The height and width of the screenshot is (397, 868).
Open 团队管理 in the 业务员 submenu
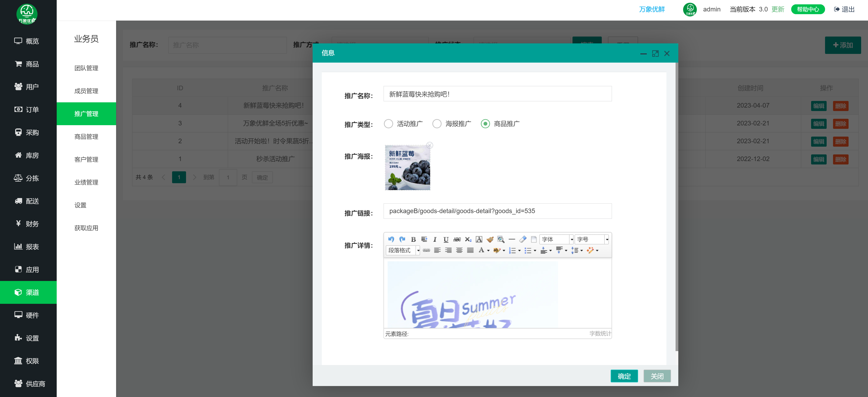coord(86,68)
